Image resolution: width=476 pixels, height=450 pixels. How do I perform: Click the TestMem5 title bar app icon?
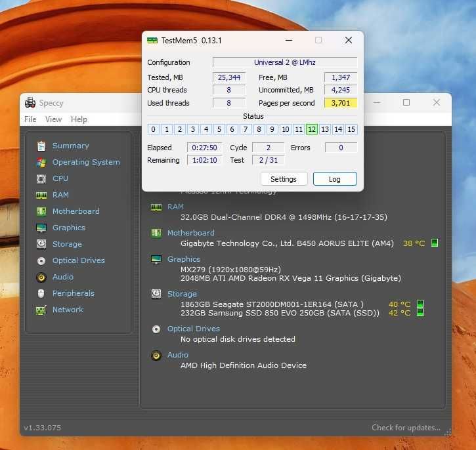point(152,40)
